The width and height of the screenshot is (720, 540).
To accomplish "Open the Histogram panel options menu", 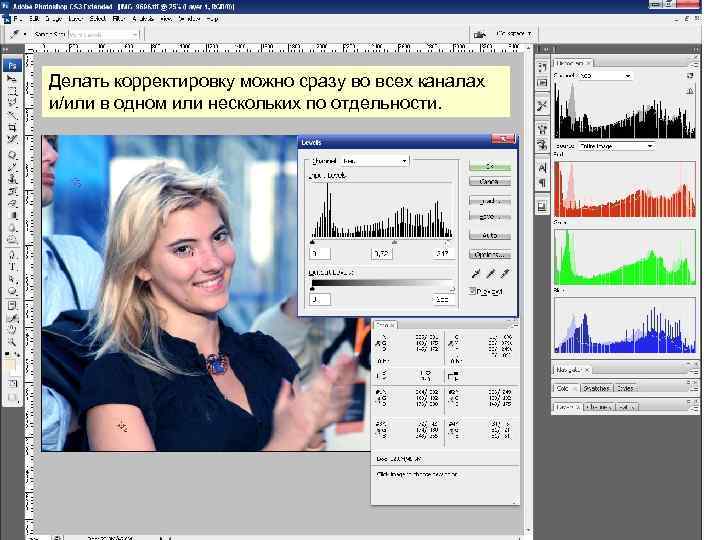I will tap(696, 65).
